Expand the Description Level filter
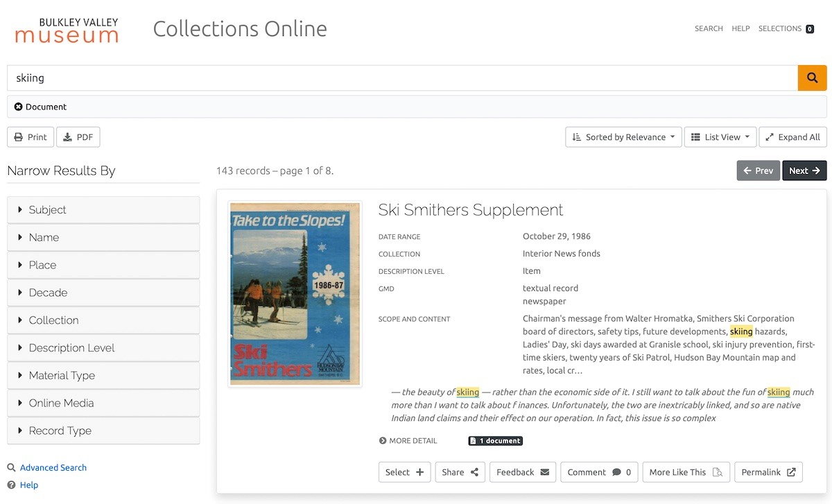Viewport: 832px width, 504px height. (103, 348)
